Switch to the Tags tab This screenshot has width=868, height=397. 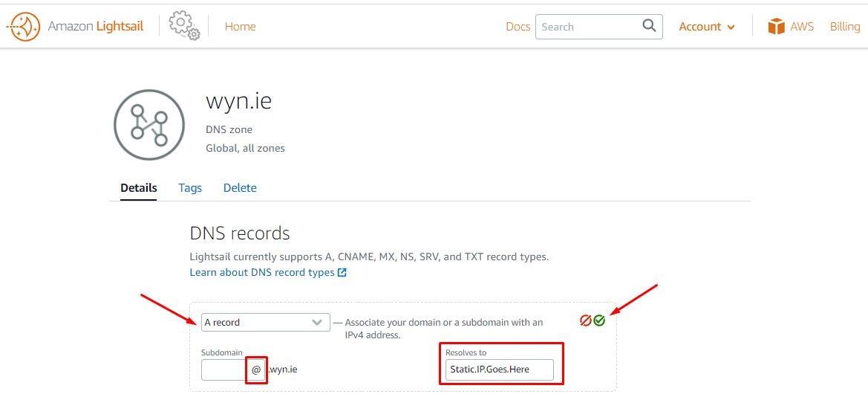190,188
